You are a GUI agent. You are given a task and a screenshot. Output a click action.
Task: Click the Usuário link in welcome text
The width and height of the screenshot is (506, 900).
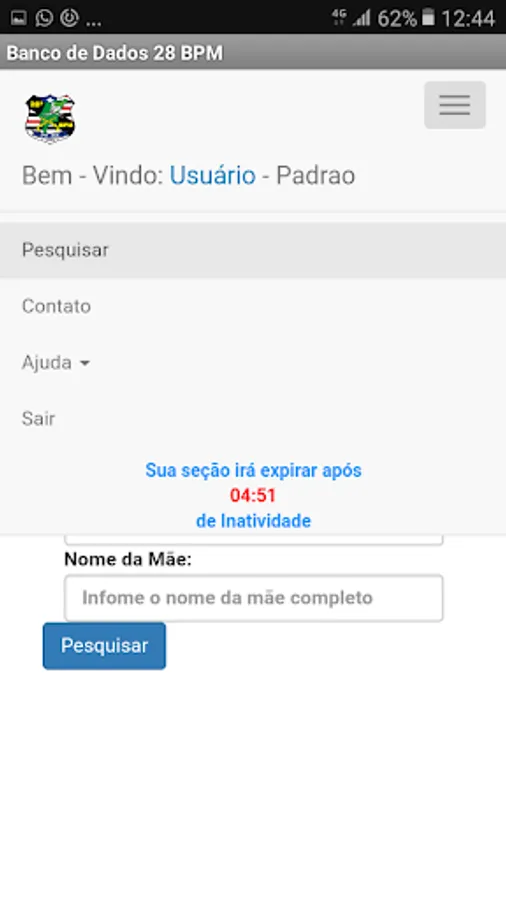212,175
